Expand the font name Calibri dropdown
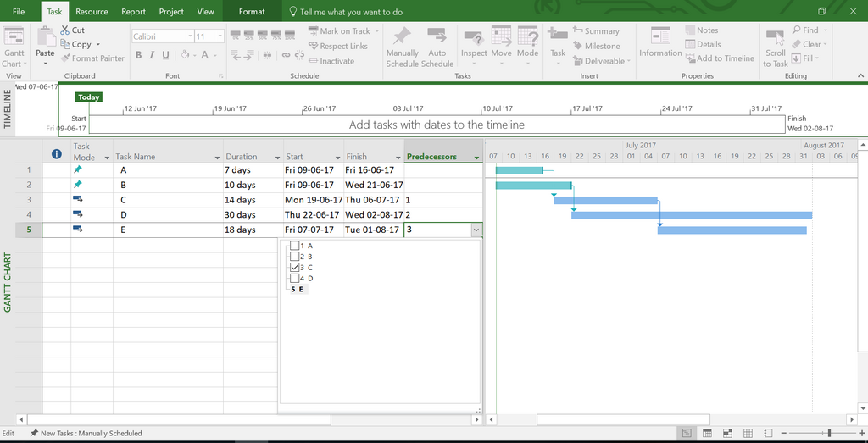This screenshot has height=443, width=868. pyautogui.click(x=190, y=36)
